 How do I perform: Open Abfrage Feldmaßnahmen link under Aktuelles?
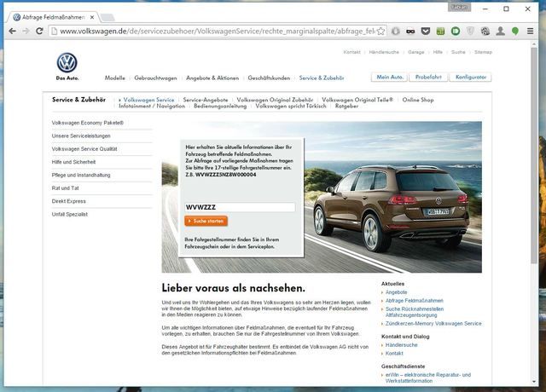(415, 301)
